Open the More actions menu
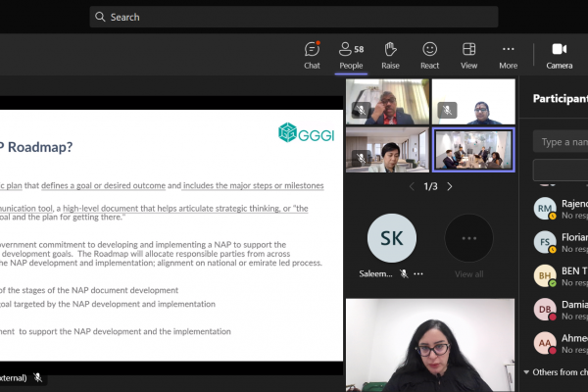The image size is (588, 392). coord(508,55)
